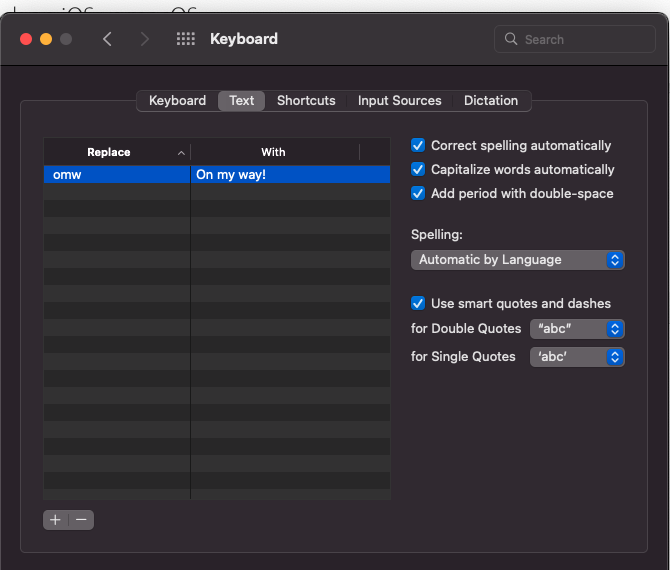The width and height of the screenshot is (670, 570).
Task: Expand the Double Quotes style dropdown
Action: pos(577,329)
